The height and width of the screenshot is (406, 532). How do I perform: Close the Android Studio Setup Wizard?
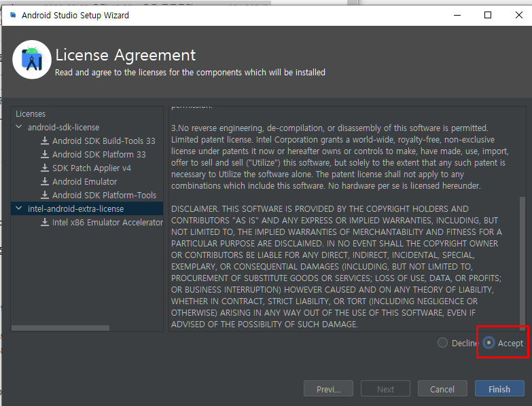519,15
